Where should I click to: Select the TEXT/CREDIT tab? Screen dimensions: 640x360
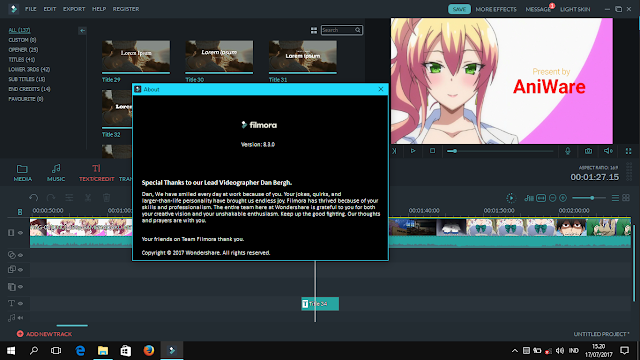96,173
